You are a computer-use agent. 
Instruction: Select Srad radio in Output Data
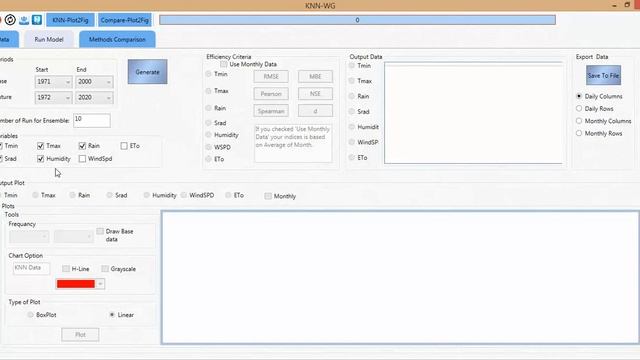[351, 111]
